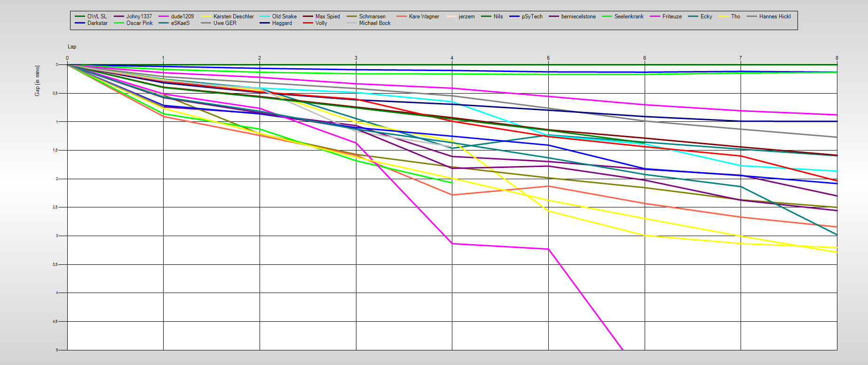Click lap 8 label on x-axis
Viewport: 868px width, 365px height.
coord(837,58)
